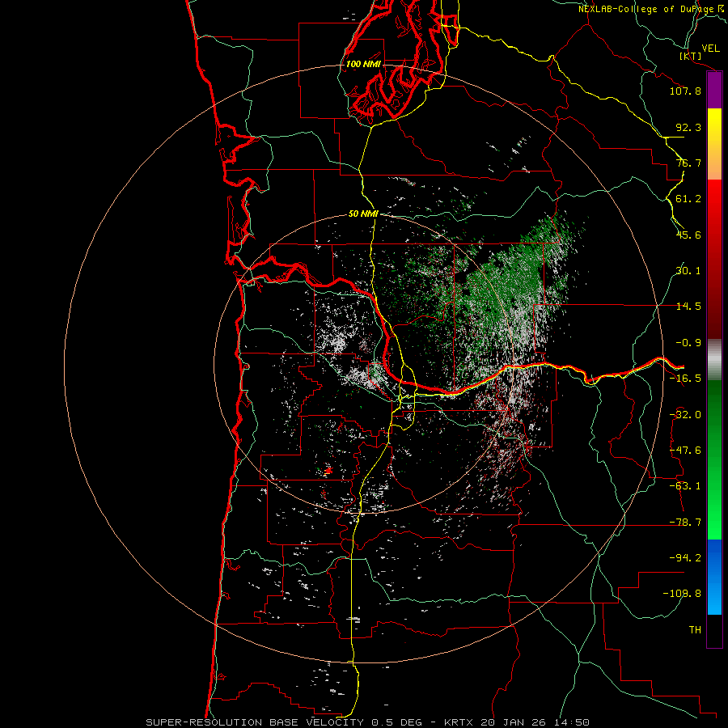This screenshot has width=728, height=728.
Task: Click the VEL legend title
Action: [710, 49]
